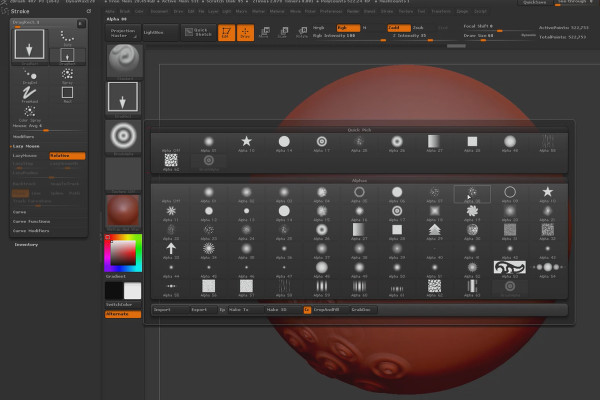Click the Stroke palette dock icon
The width and height of the screenshot is (600, 400).
pos(89,11)
